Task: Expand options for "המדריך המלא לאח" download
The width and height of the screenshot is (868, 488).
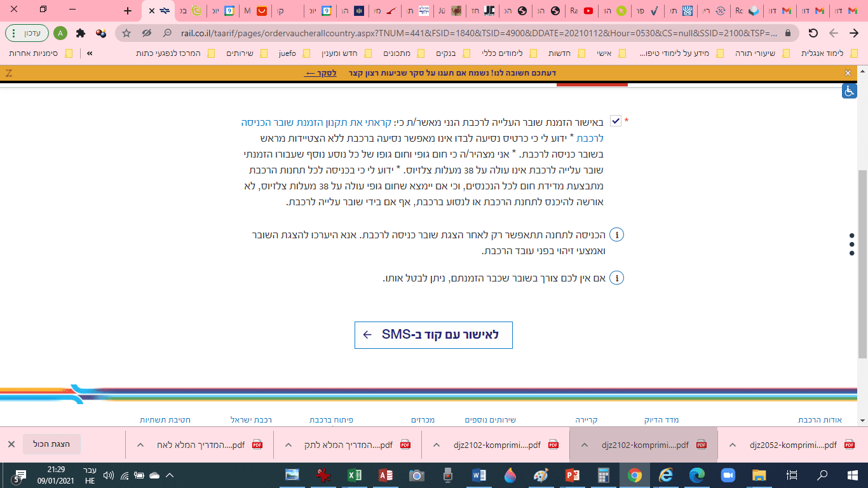Action: 141,445
